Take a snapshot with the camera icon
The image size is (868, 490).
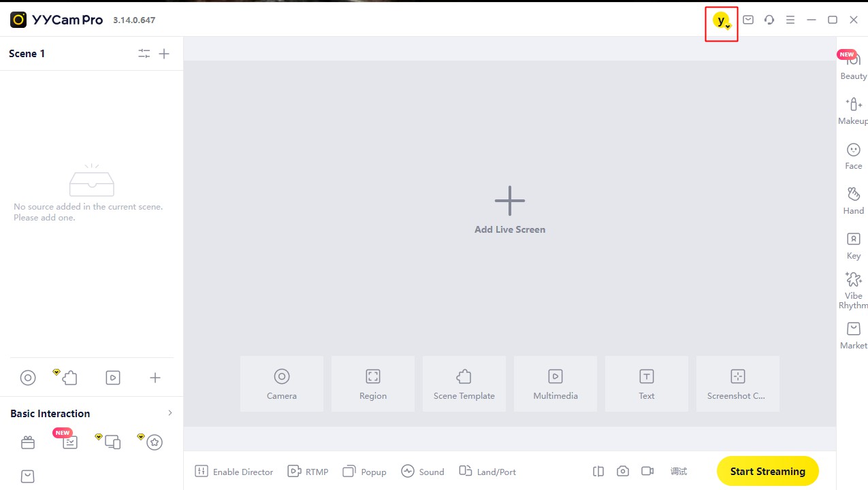click(x=622, y=472)
